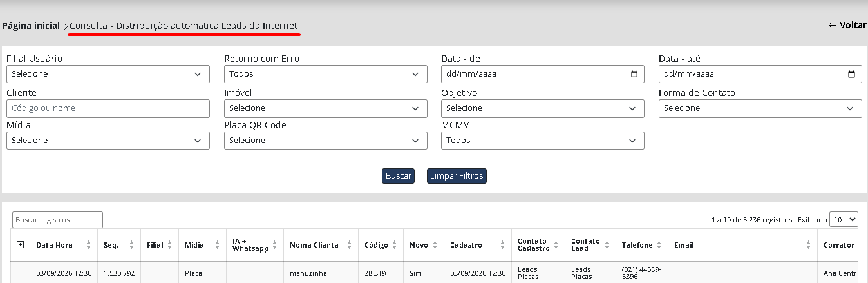Open calendar picker for Data - até
Screen dimensions: 868x283
tap(851, 74)
